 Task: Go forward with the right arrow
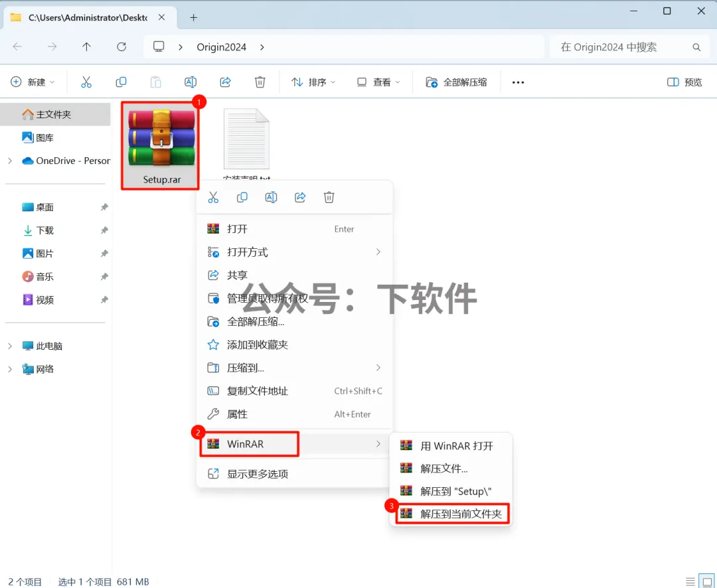(x=52, y=46)
